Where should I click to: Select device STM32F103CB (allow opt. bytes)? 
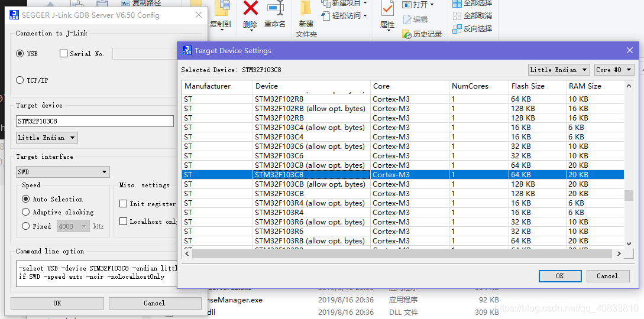pyautogui.click(x=403, y=184)
